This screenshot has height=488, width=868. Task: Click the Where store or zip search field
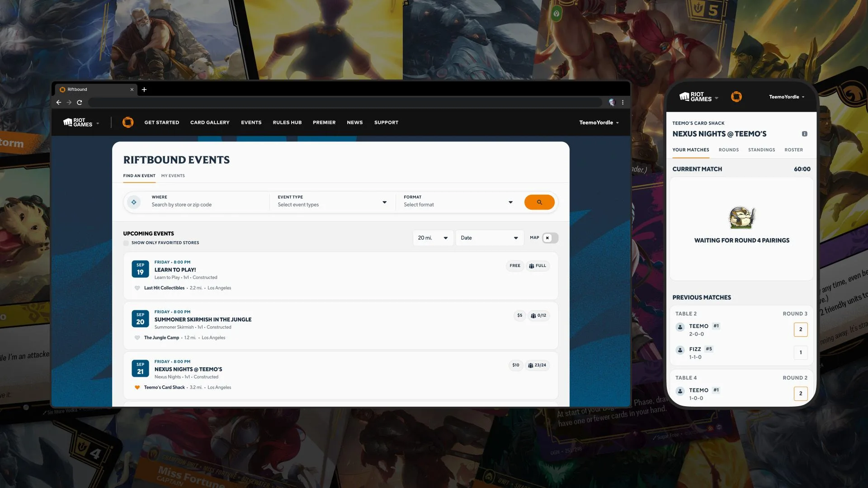click(206, 202)
